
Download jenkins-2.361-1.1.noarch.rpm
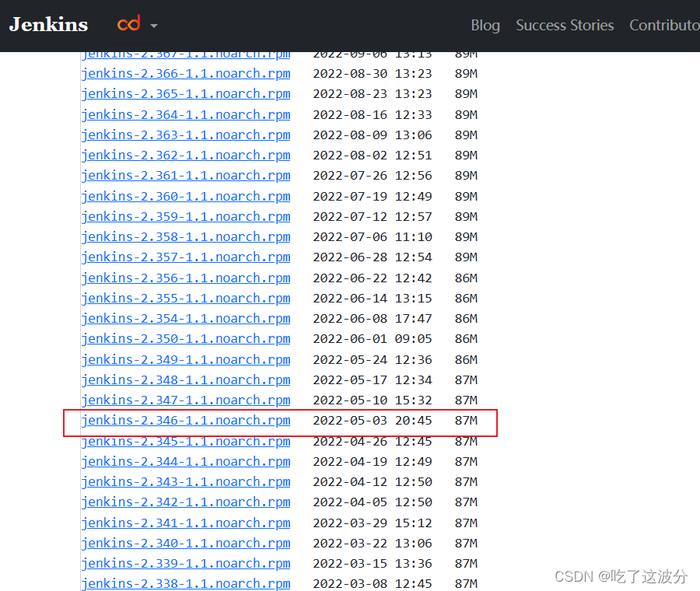(x=186, y=176)
